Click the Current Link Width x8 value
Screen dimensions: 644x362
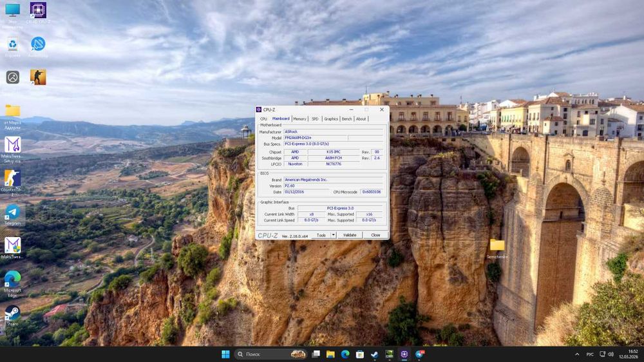pyautogui.click(x=311, y=214)
